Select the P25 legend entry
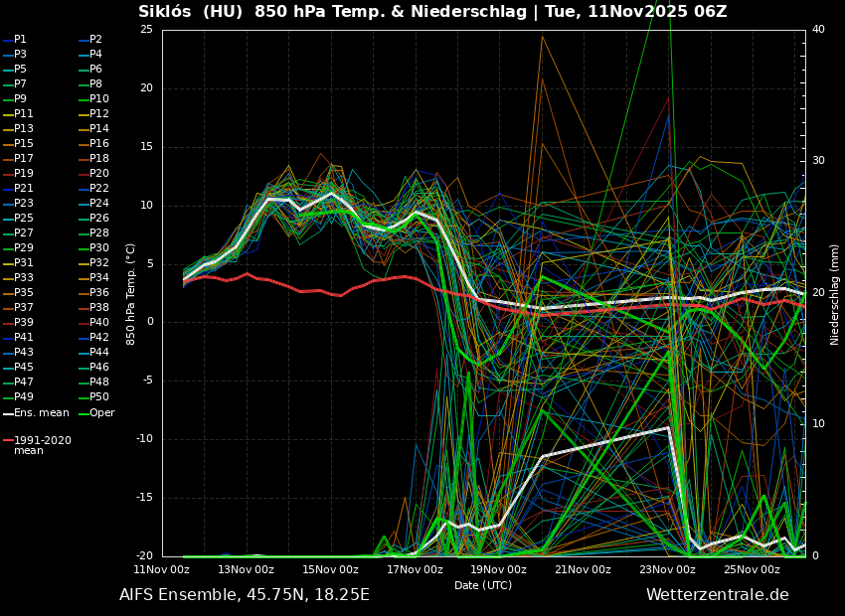The image size is (845, 616). point(24,219)
